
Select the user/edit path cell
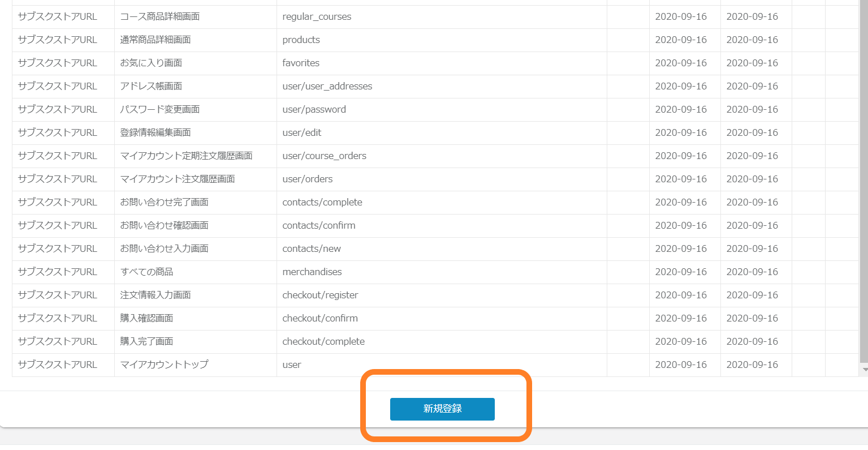[x=302, y=133]
